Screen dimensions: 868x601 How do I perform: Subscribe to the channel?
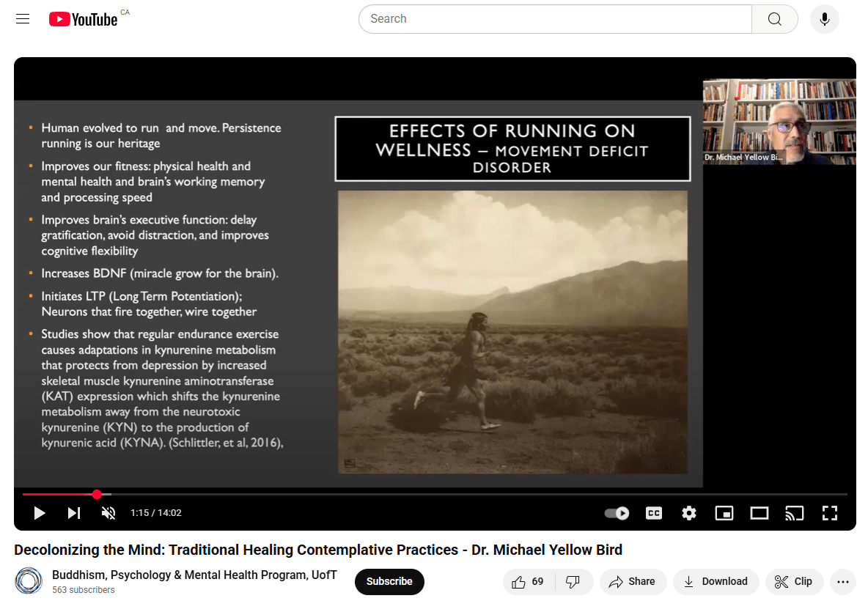(389, 581)
